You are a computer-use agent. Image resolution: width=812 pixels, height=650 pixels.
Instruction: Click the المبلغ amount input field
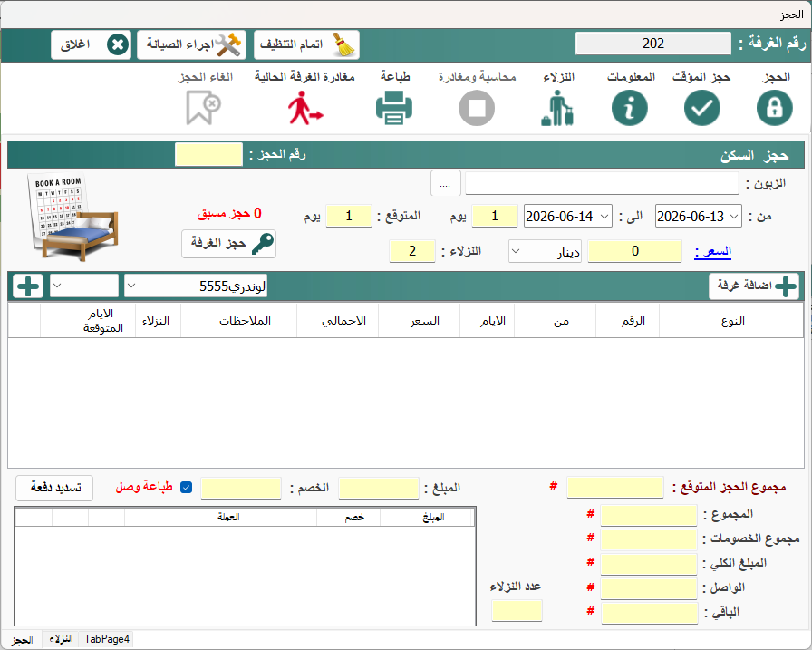pos(379,489)
